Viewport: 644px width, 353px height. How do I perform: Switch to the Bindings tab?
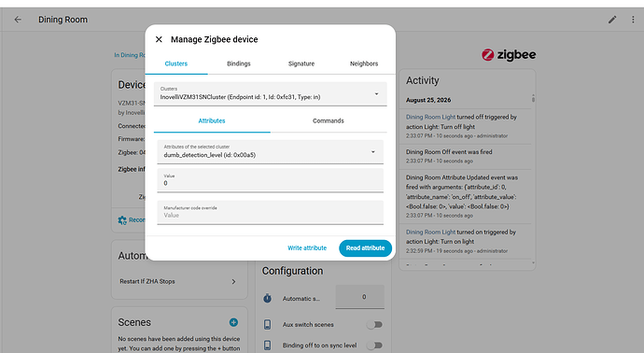coord(239,64)
